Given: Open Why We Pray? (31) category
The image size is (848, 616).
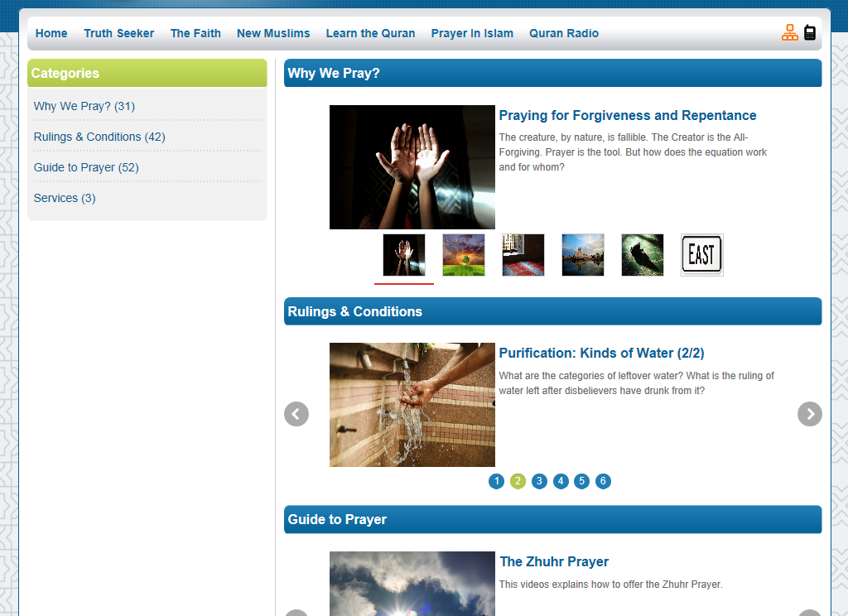Looking at the screenshot, I should (x=84, y=106).
